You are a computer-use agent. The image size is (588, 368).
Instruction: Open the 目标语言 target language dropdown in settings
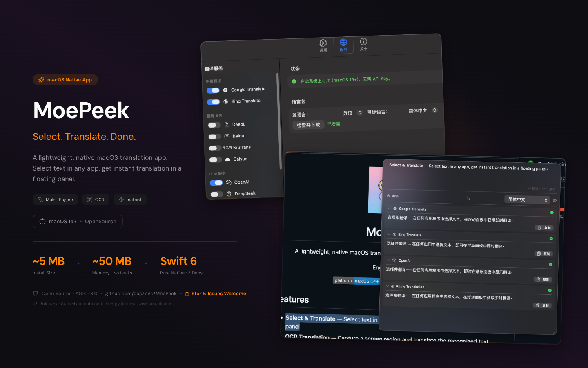[x=423, y=110]
